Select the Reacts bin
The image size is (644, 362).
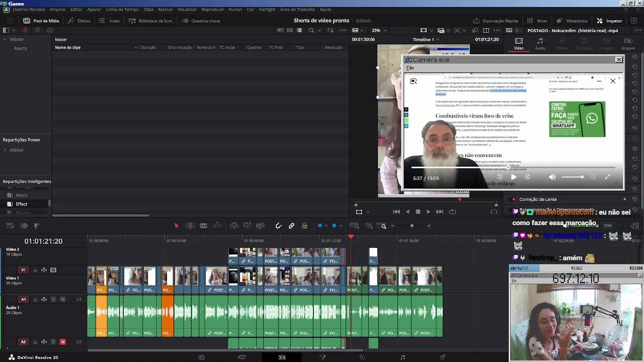tap(21, 48)
